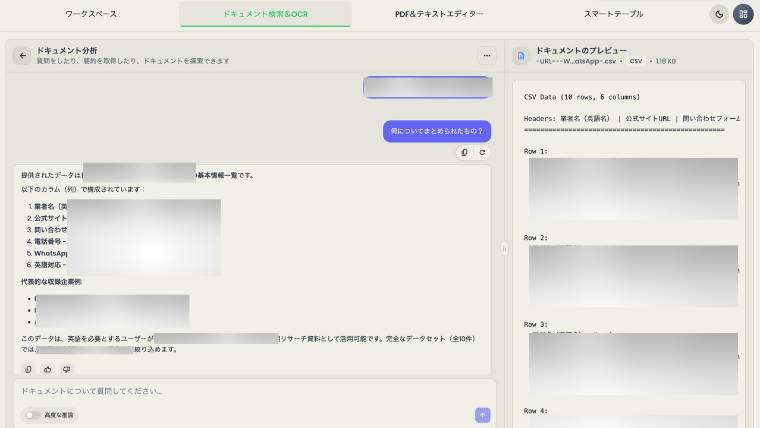Switch to PDF&テキストエディター tab

click(x=439, y=14)
